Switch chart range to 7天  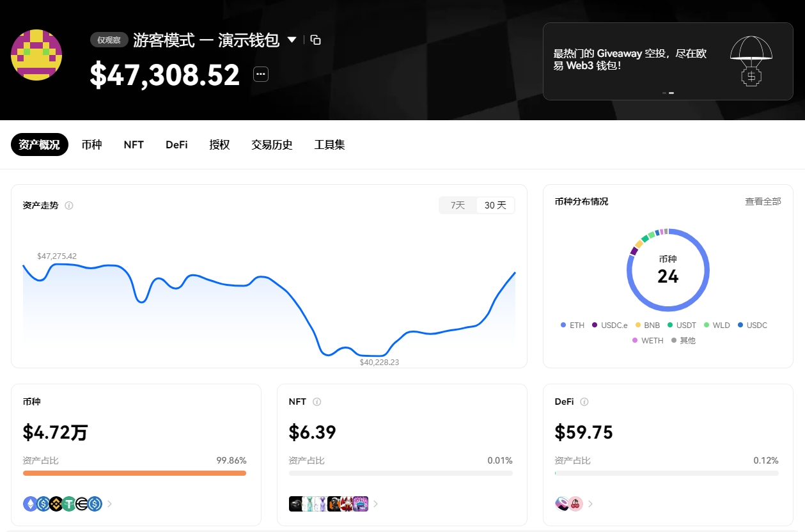coord(458,205)
